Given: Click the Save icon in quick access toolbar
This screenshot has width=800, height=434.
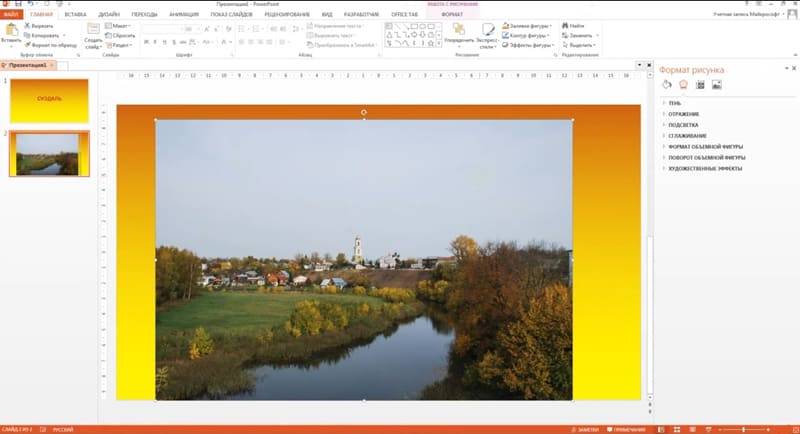Looking at the screenshot, I should pyautogui.click(x=18, y=4).
